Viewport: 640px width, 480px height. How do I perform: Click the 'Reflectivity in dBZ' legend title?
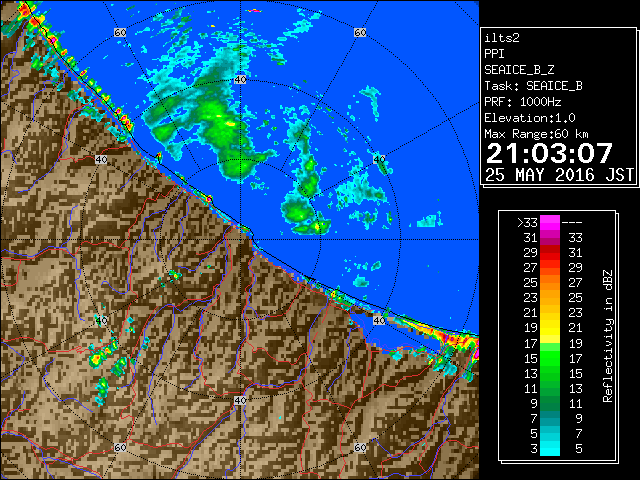[x=608, y=336]
